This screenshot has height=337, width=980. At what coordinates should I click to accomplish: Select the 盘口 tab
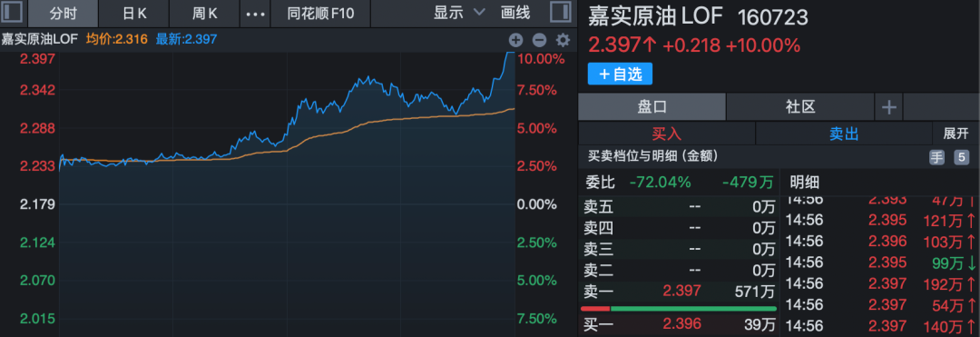click(652, 107)
